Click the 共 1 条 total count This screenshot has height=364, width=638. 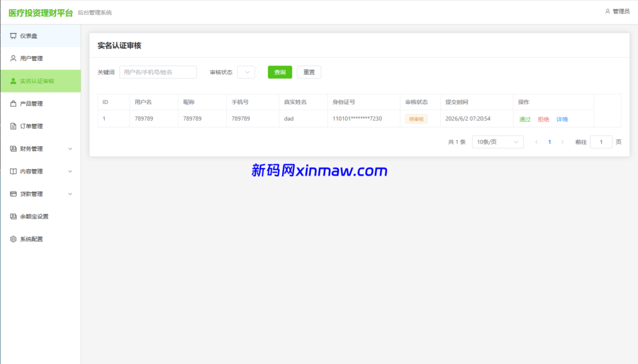(x=457, y=142)
